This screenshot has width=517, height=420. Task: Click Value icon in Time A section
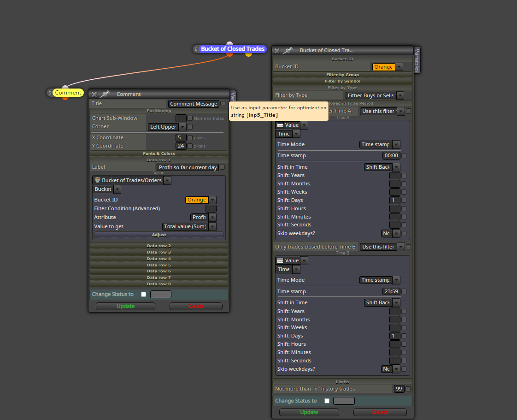pos(281,125)
